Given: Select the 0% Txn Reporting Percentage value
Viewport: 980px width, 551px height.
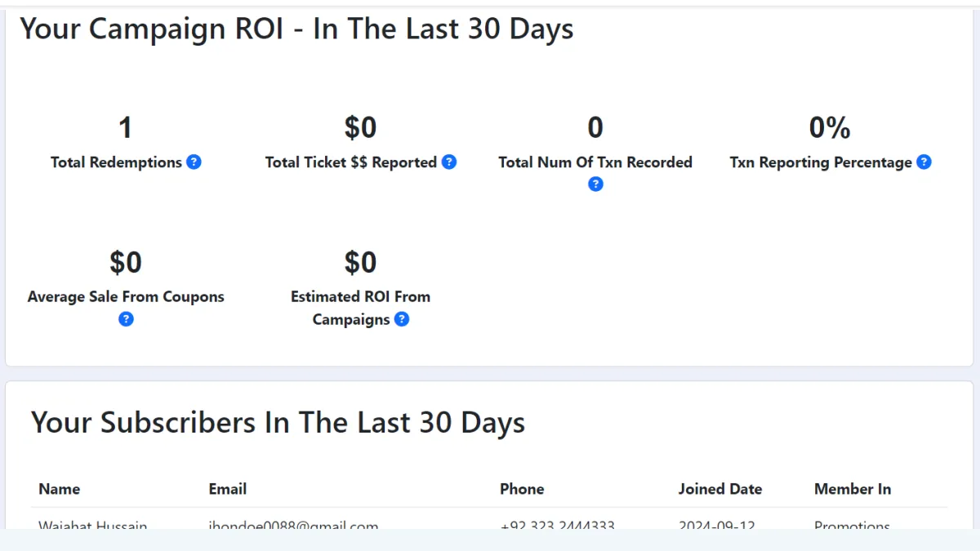Looking at the screenshot, I should [830, 128].
